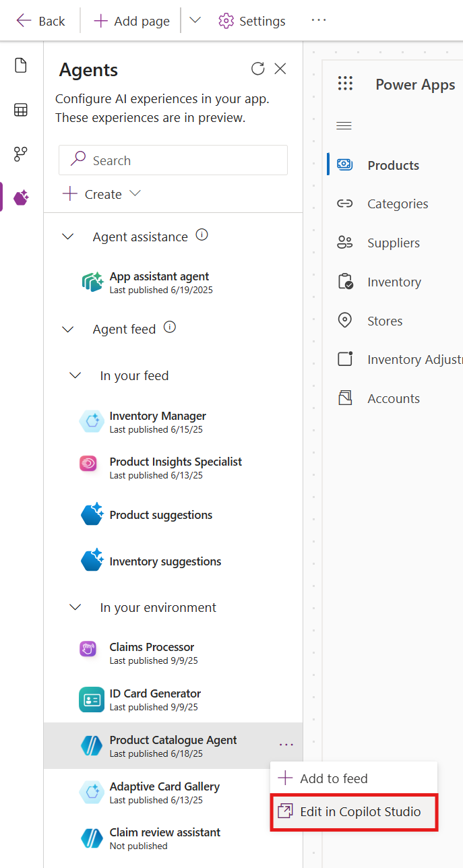
Task: Click the Power Apps waffle launcher icon
Action: pos(345,84)
